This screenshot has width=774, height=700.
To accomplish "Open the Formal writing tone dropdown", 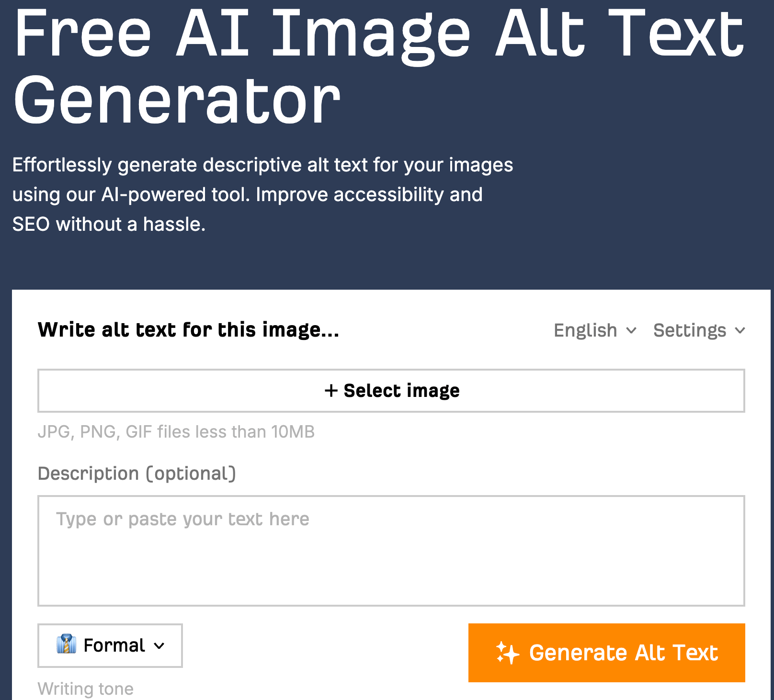I will coord(109,645).
